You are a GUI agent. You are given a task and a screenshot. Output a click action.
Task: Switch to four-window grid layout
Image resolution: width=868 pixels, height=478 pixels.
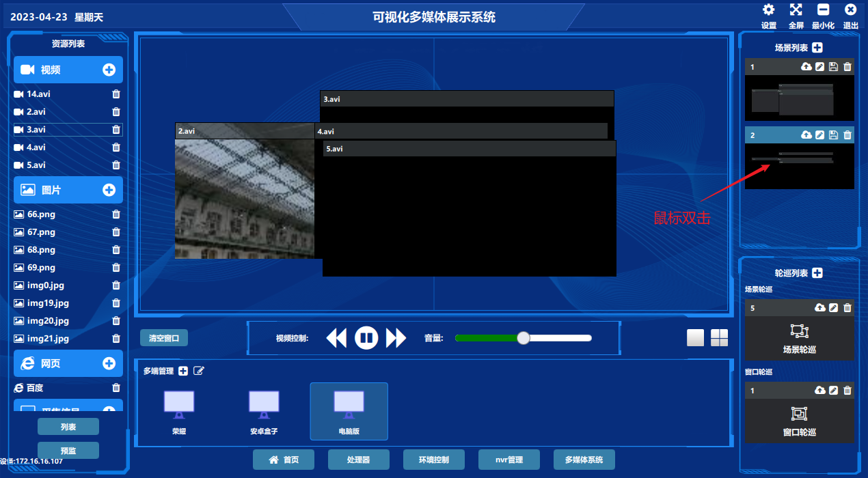coord(720,338)
